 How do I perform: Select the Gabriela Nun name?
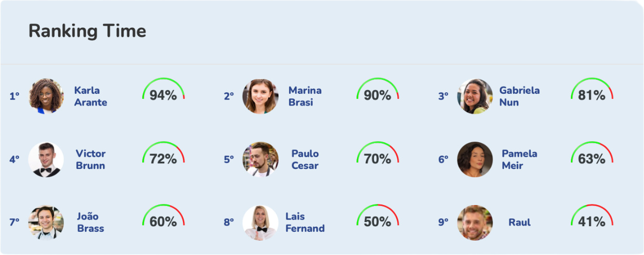[x=519, y=96]
